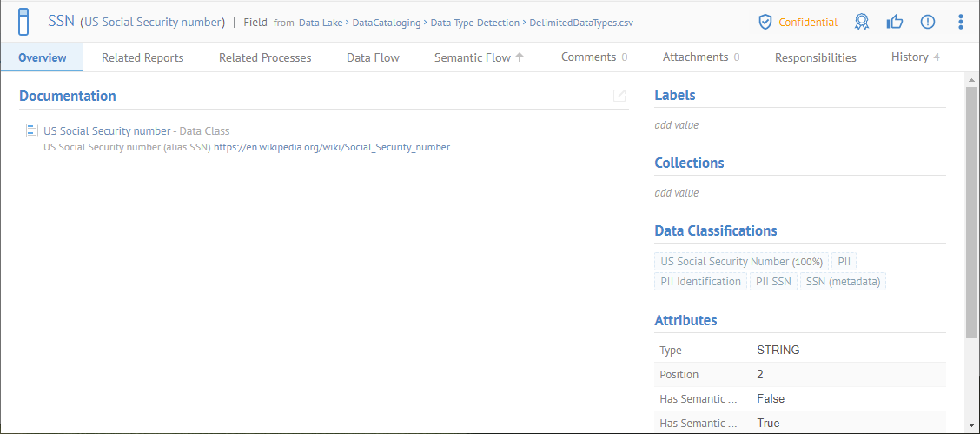Screen dimensions: 980x434
Task: Select the PII Identification classification tag
Action: (700, 281)
